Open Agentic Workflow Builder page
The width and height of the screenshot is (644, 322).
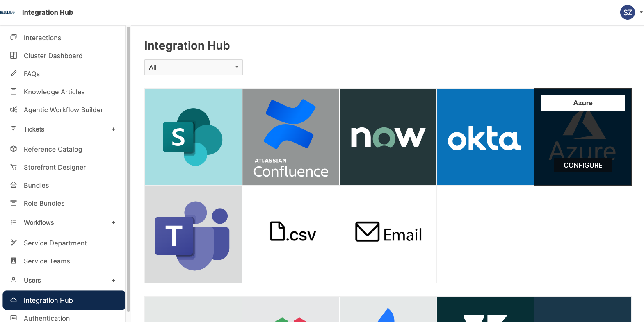tap(63, 110)
